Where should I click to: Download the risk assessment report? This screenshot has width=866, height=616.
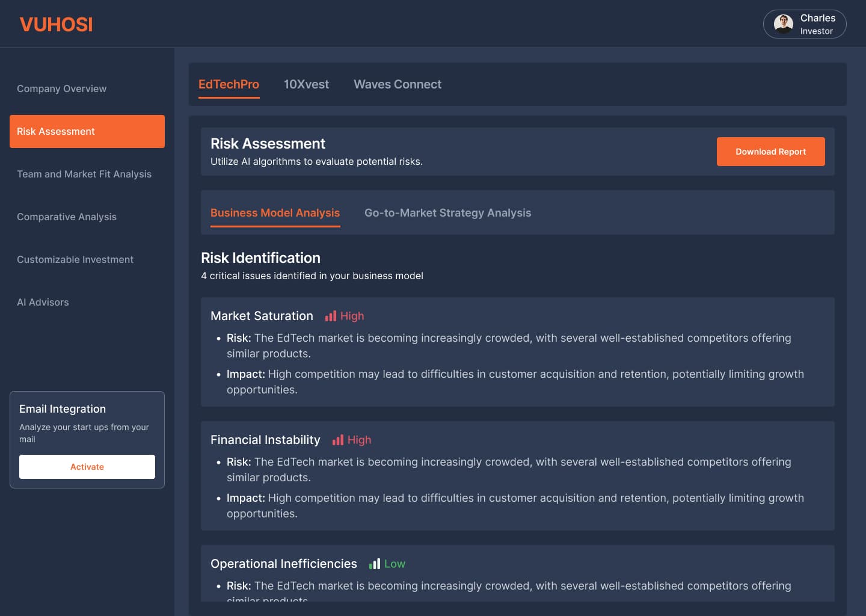click(770, 152)
